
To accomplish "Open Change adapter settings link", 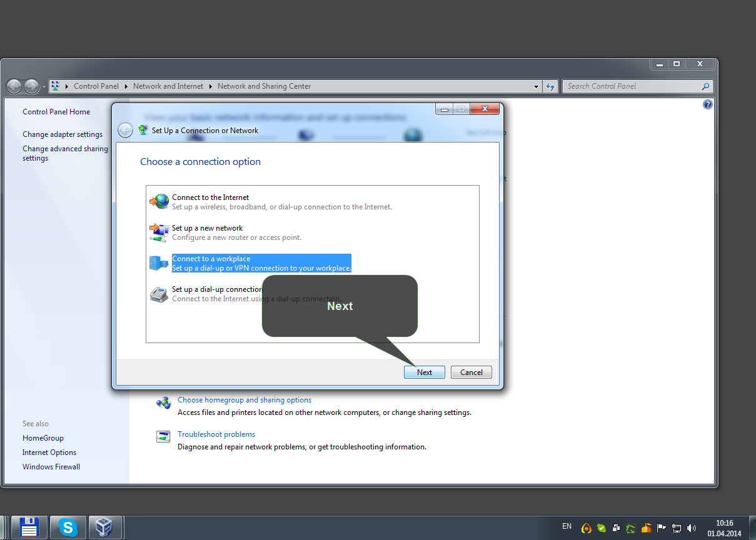I will click(63, 134).
